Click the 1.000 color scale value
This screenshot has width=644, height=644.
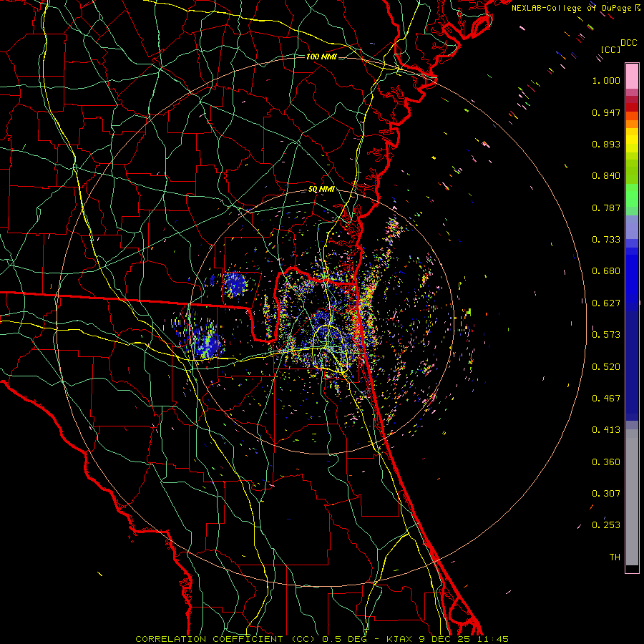606,80
